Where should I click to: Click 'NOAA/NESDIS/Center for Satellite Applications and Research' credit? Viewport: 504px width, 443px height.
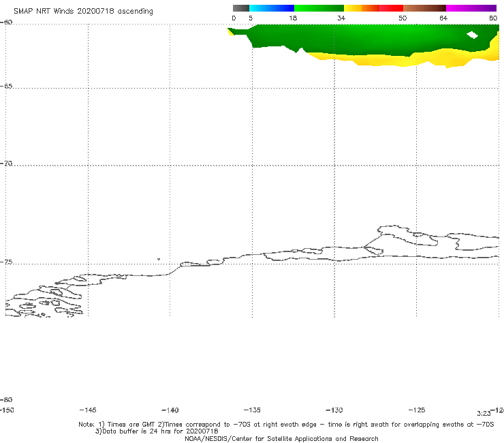[281, 439]
